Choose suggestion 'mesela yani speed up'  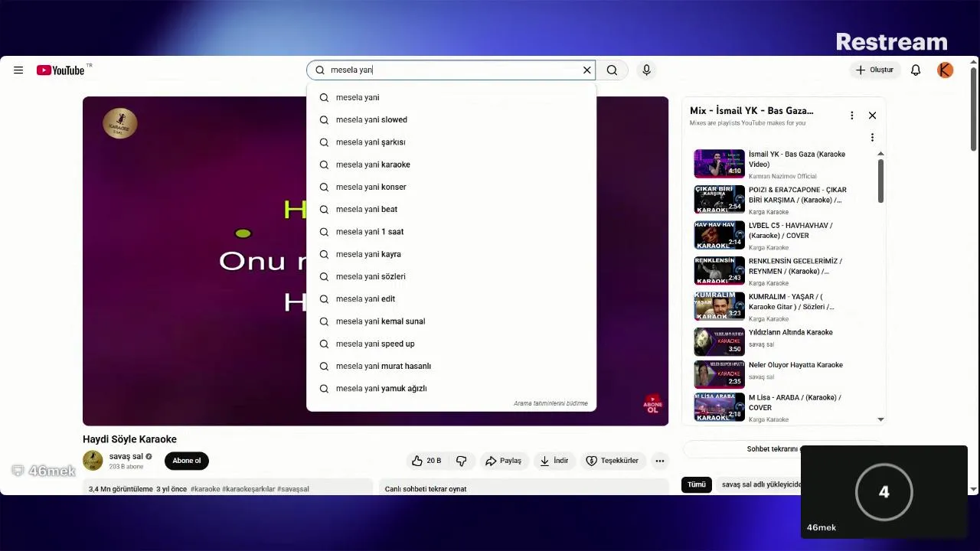click(451, 344)
